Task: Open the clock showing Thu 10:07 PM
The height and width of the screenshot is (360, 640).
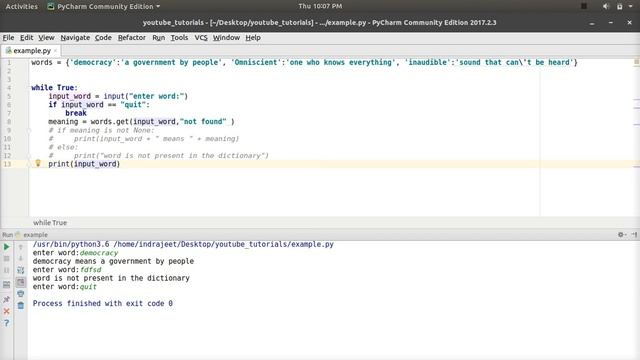Action: tap(320, 6)
